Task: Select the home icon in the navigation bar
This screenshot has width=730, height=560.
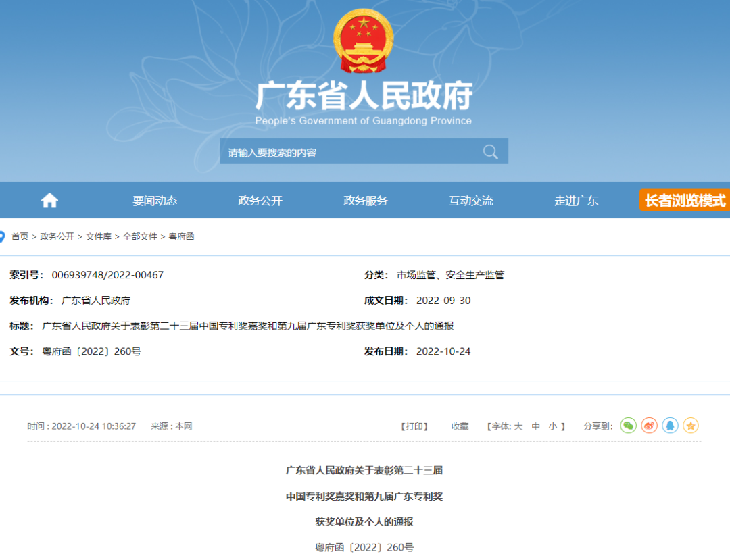Action: pyautogui.click(x=49, y=200)
